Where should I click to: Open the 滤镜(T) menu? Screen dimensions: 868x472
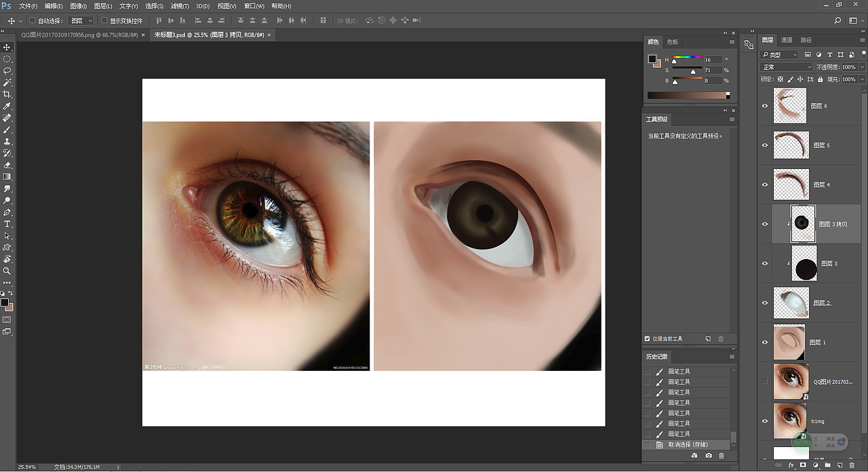[179, 6]
